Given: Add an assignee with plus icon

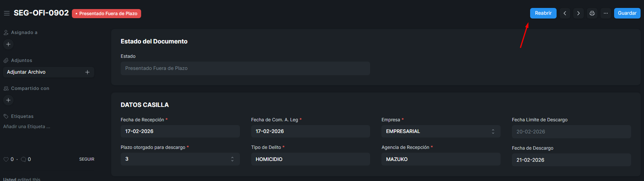Looking at the screenshot, I should pyautogui.click(x=8, y=44).
